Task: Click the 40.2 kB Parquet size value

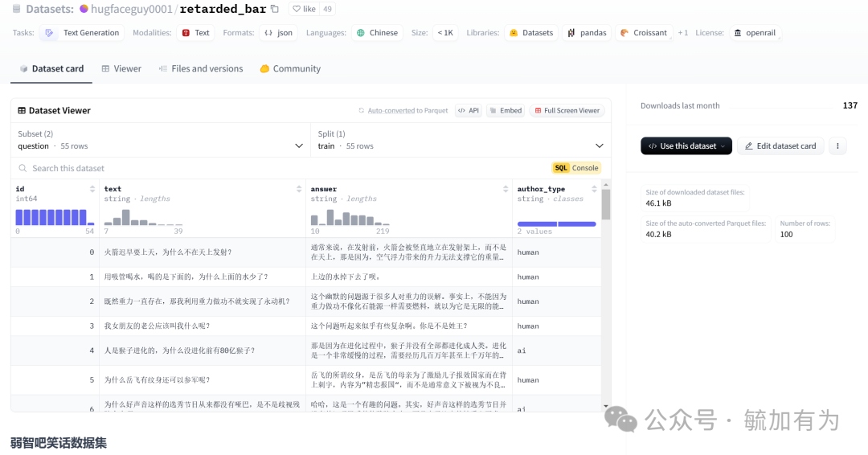Action: (x=658, y=235)
